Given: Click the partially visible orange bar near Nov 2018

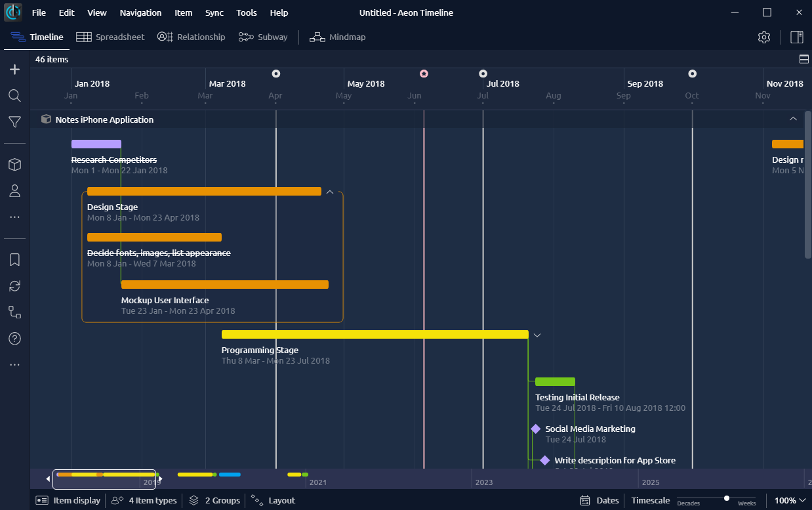Looking at the screenshot, I should [788, 144].
